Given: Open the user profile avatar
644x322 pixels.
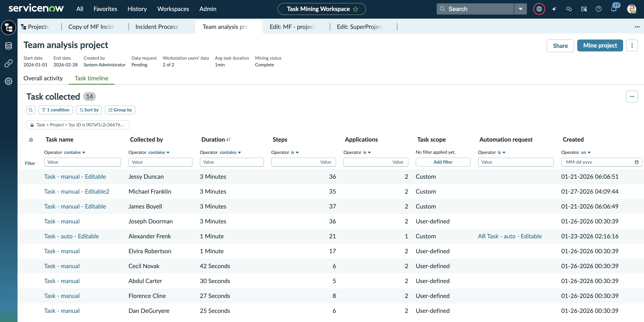Looking at the screenshot, I should coord(632,9).
